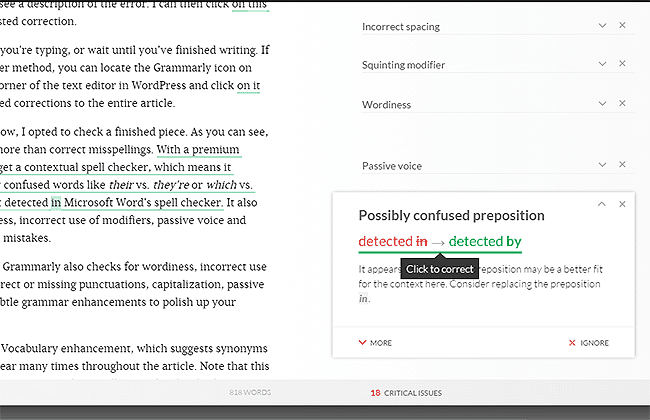Dismiss the Incorrect spacing issue
650x420 pixels.
622,25
